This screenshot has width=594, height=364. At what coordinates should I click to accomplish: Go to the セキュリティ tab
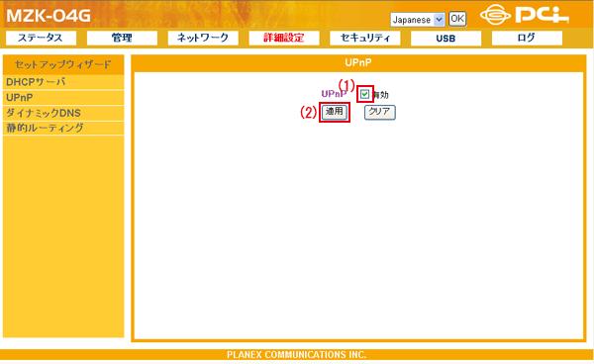pyautogui.click(x=365, y=38)
